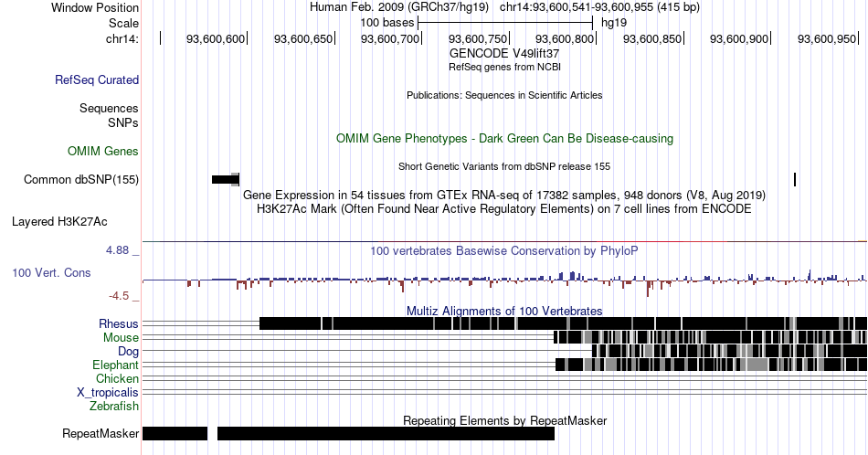Click the 93,600,600 ruler coordinate
868x455 pixels.
[x=216, y=38]
